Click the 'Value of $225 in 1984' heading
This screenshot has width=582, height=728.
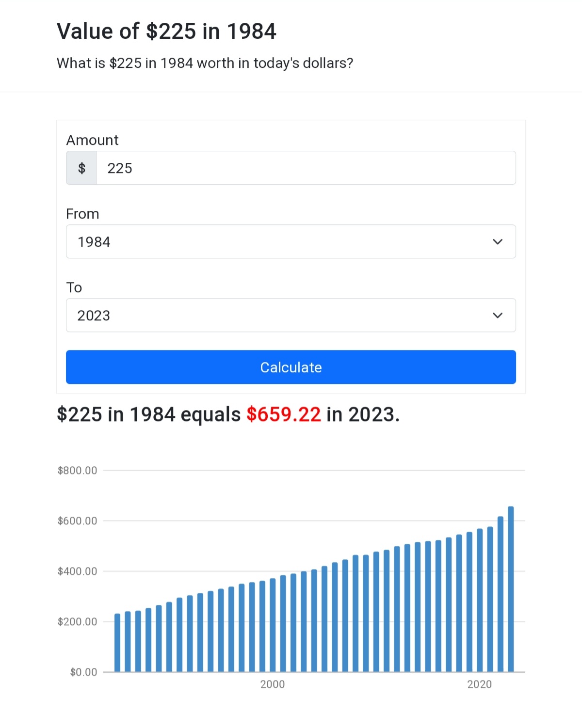click(166, 32)
